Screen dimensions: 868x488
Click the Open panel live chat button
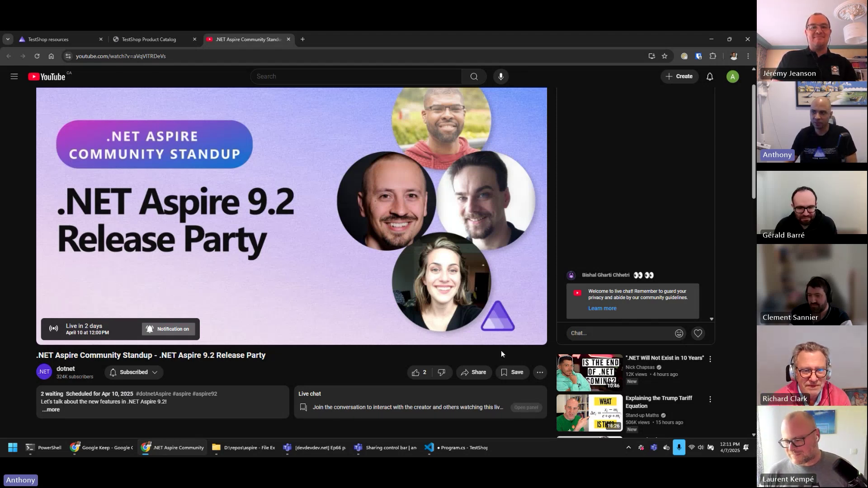coord(526,408)
